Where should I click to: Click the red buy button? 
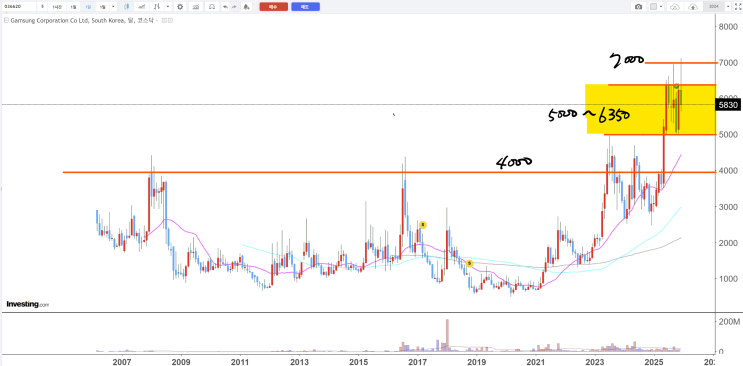(x=273, y=7)
